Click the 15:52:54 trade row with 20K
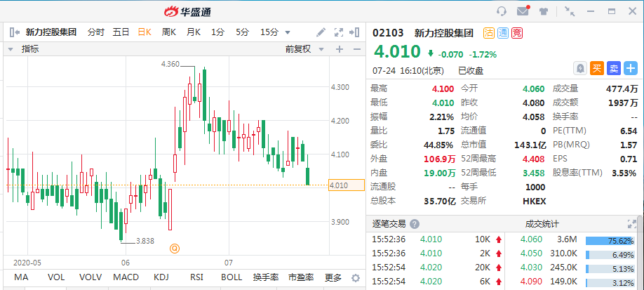The height and width of the screenshot is (290, 644). 436,268
